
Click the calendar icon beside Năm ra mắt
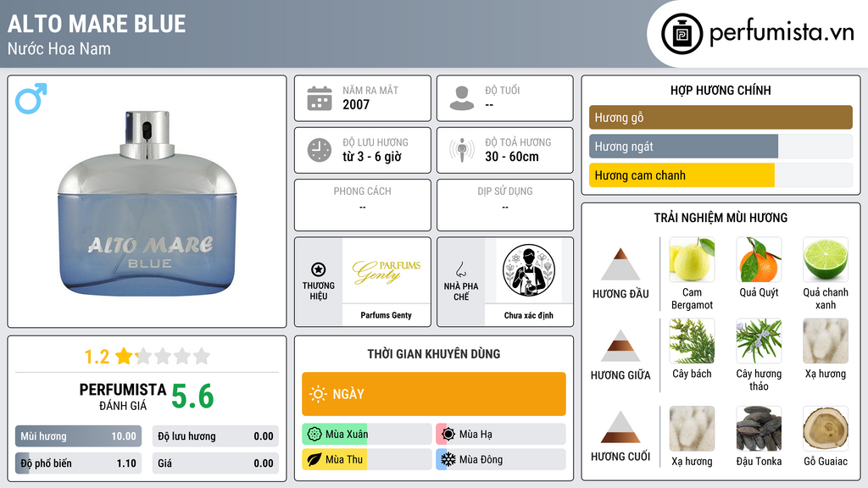[x=320, y=98]
